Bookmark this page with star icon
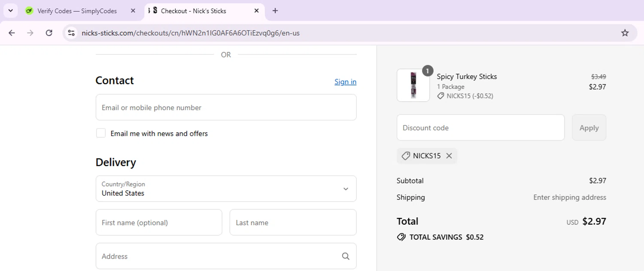This screenshot has height=271, width=644. click(x=625, y=33)
